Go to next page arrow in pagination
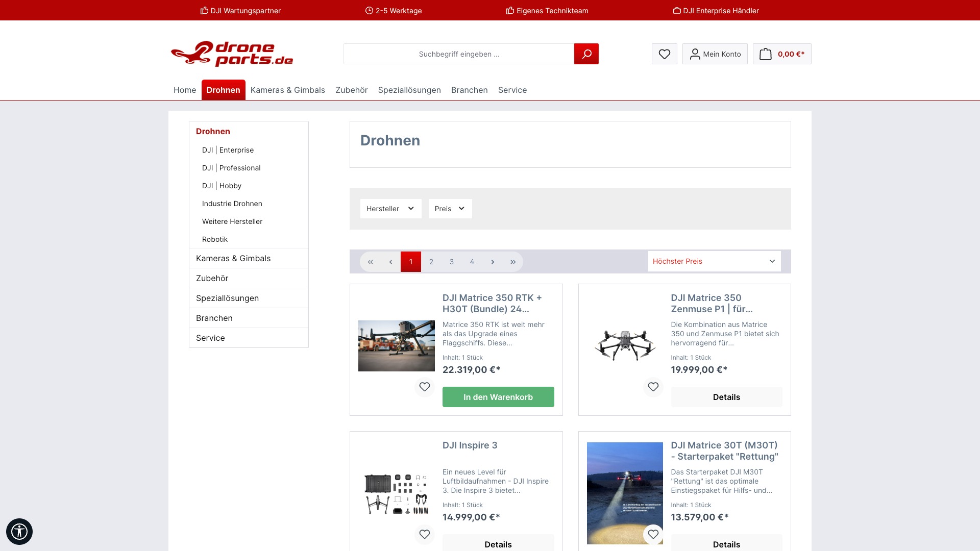 click(493, 262)
